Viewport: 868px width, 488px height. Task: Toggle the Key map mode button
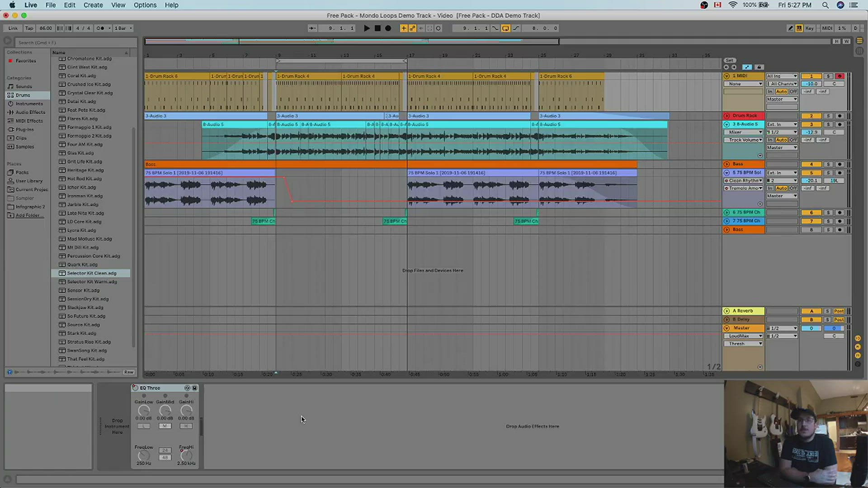810,28
